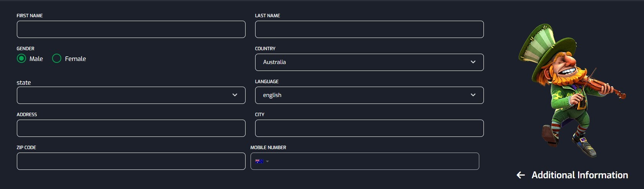
Task: Click the First Name input field
Action: coord(131,30)
